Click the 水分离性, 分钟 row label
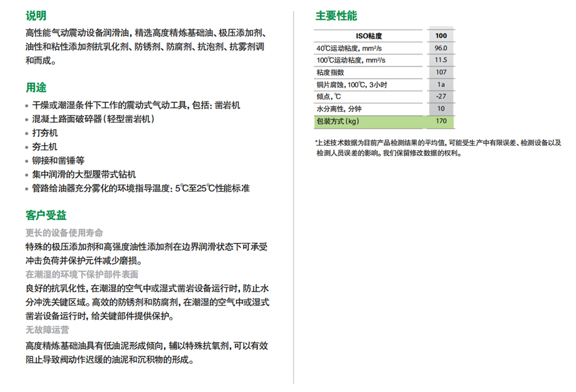Viewport: 576px width, 392px height. (x=339, y=109)
